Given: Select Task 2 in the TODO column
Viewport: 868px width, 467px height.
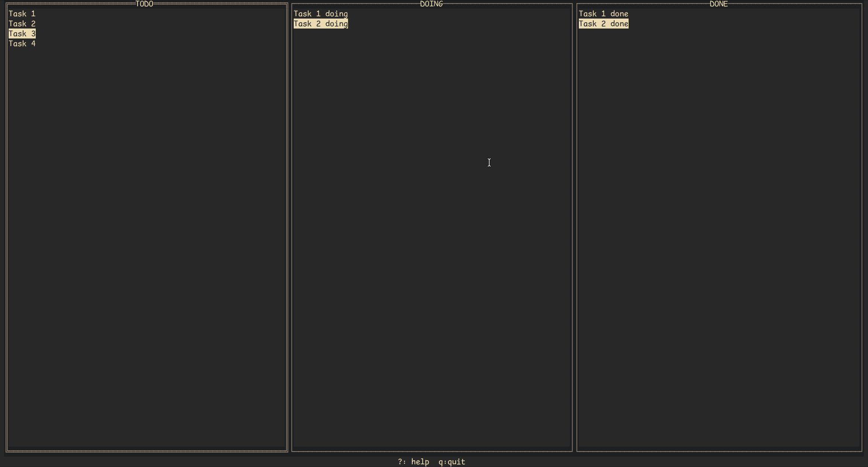Looking at the screenshot, I should pyautogui.click(x=22, y=24).
